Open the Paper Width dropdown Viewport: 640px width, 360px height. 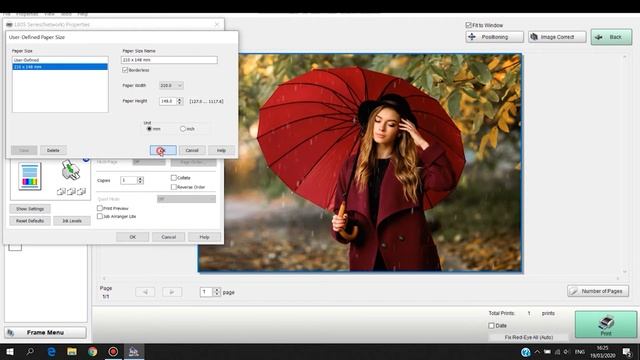pyautogui.click(x=171, y=86)
